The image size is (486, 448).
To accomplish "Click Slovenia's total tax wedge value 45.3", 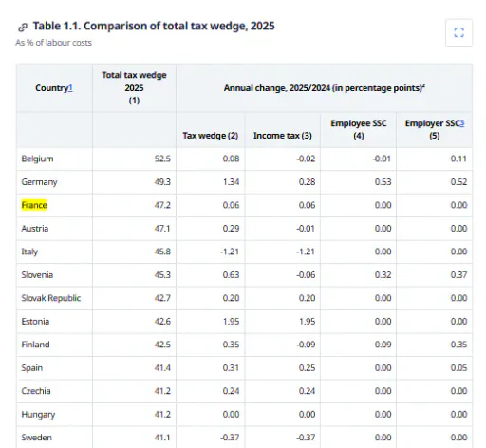I will (x=162, y=275).
